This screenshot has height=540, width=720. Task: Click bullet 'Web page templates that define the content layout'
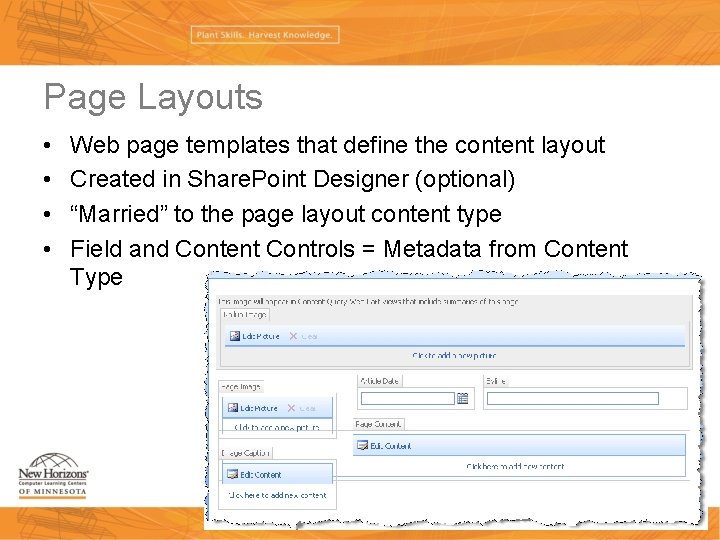click(x=337, y=145)
